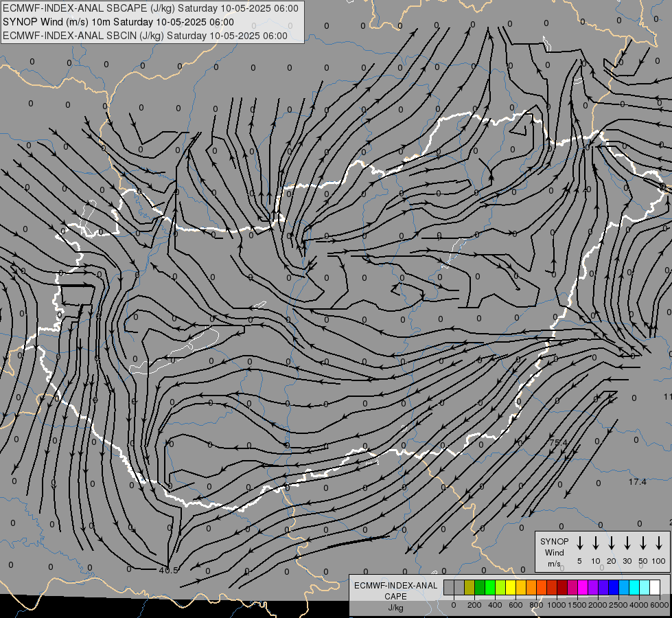Click the CAPE label in color legend

click(395, 597)
